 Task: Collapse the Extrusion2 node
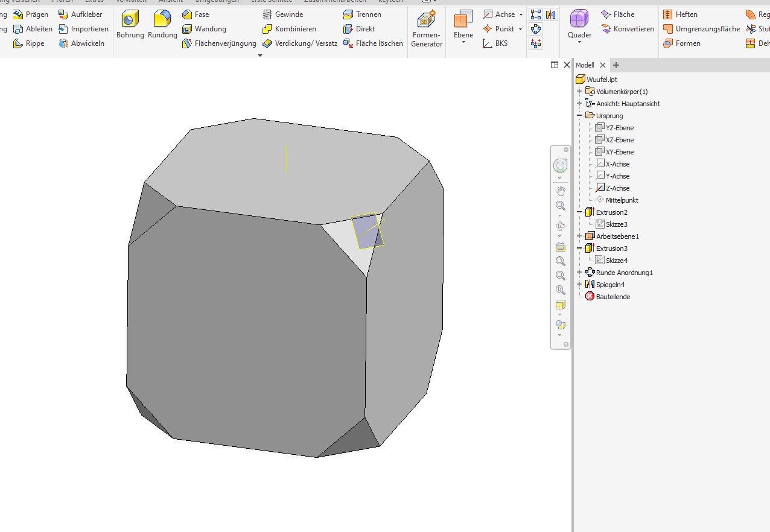click(579, 212)
